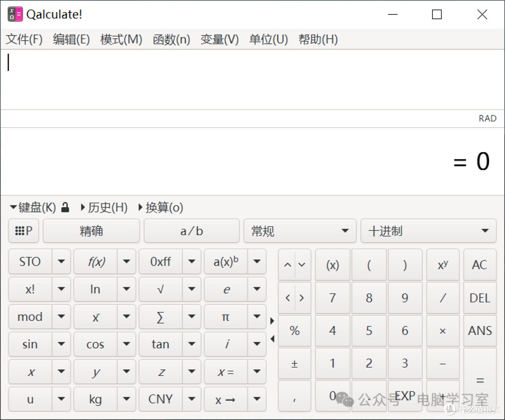Toggle the 精确 exact mode button
The width and height of the screenshot is (505, 420).
(92, 231)
